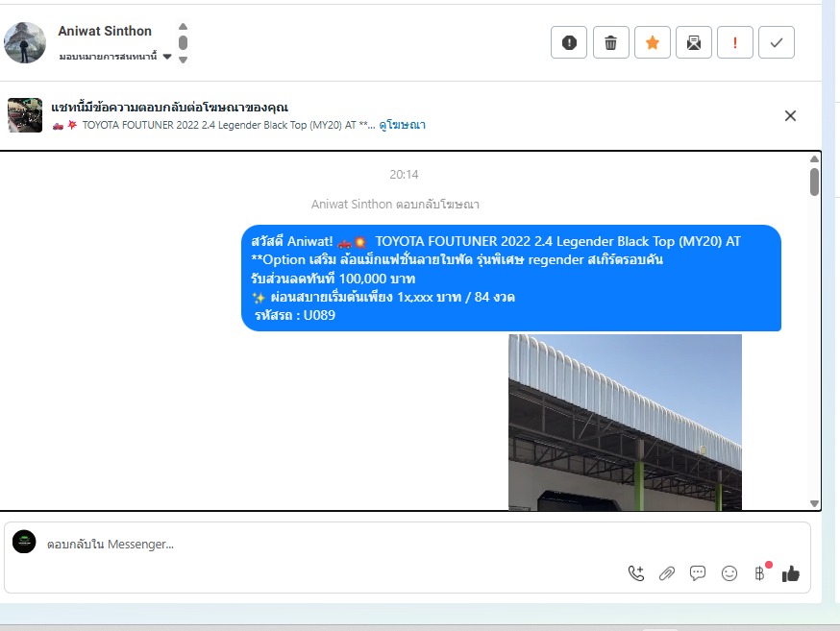The width and height of the screenshot is (840, 631).
Task: Flag conversation with red exclamation icon
Action: point(735,42)
